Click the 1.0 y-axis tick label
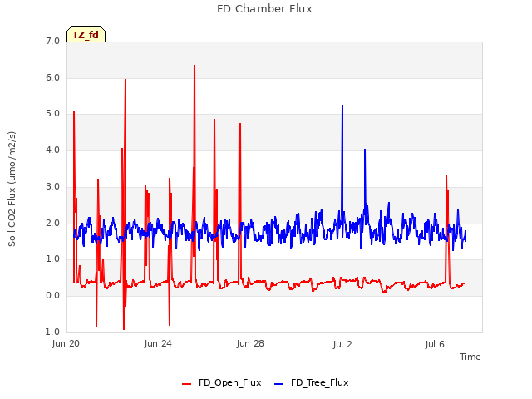Image resolution: width=532 pixels, height=399 pixels. click(x=52, y=259)
